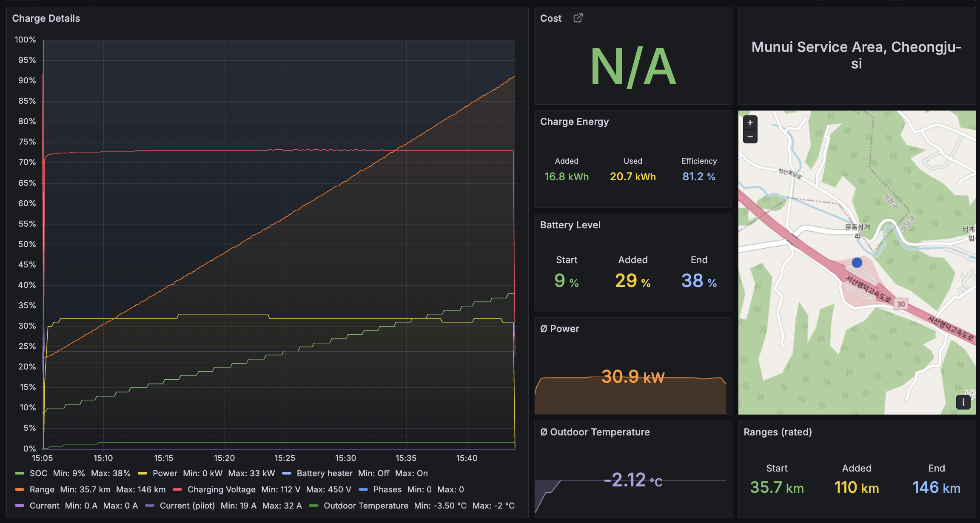Toggle the Current (pilot) legend series

[x=187, y=506]
